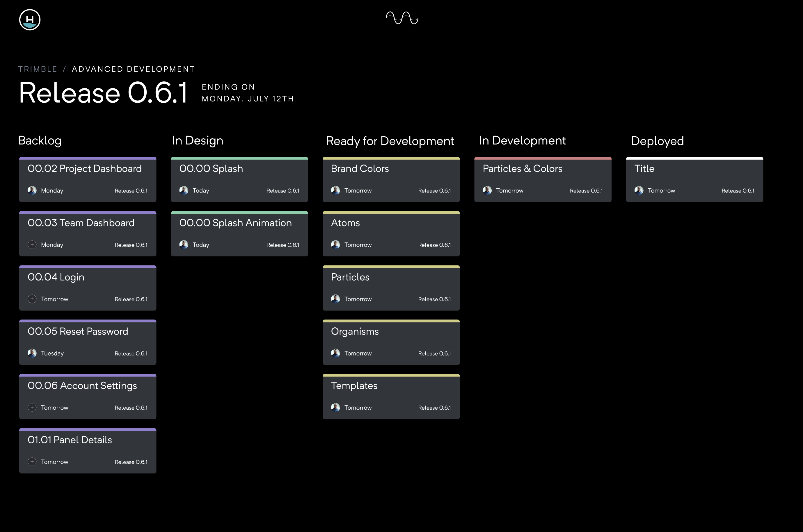803x532 pixels.
Task: Click the Deployed column header
Action: pyautogui.click(x=657, y=141)
